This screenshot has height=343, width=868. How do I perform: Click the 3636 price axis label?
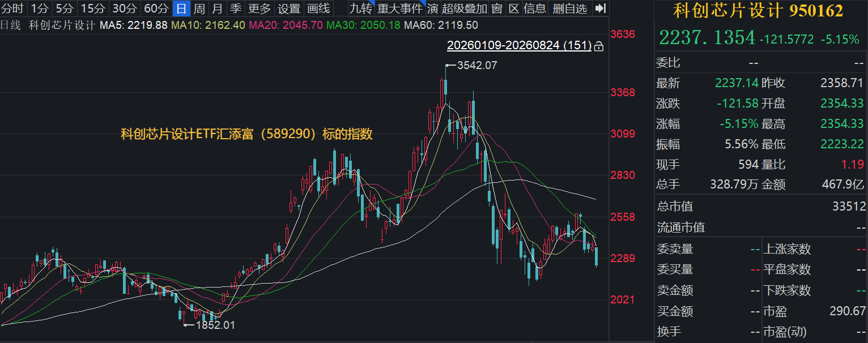[623, 34]
